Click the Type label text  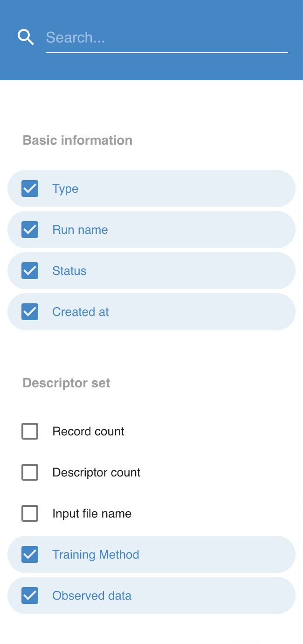pyautogui.click(x=65, y=189)
